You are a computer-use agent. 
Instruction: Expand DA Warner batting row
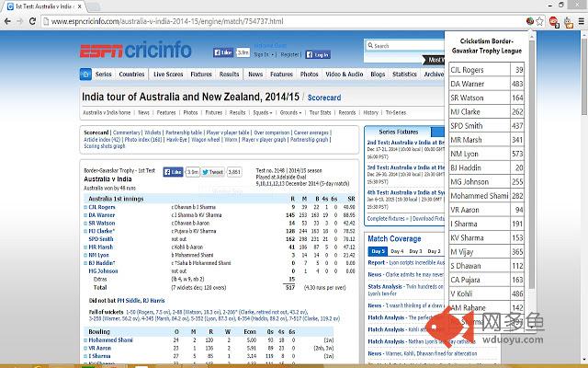pos(85,215)
